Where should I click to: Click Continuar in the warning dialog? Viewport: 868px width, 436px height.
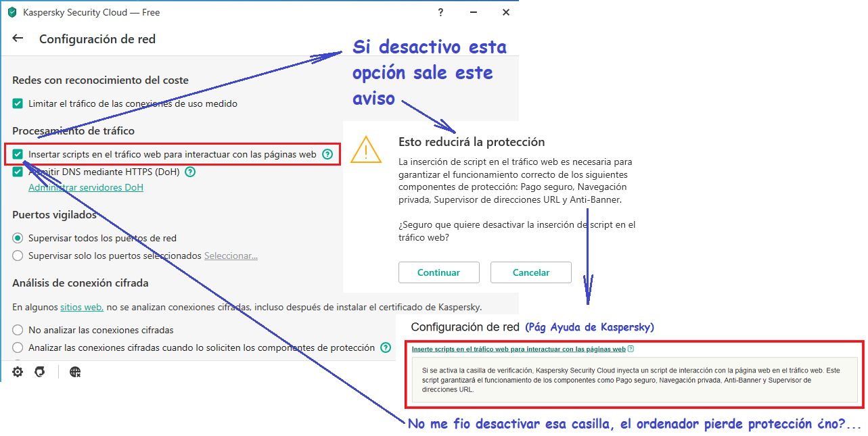pyautogui.click(x=438, y=272)
